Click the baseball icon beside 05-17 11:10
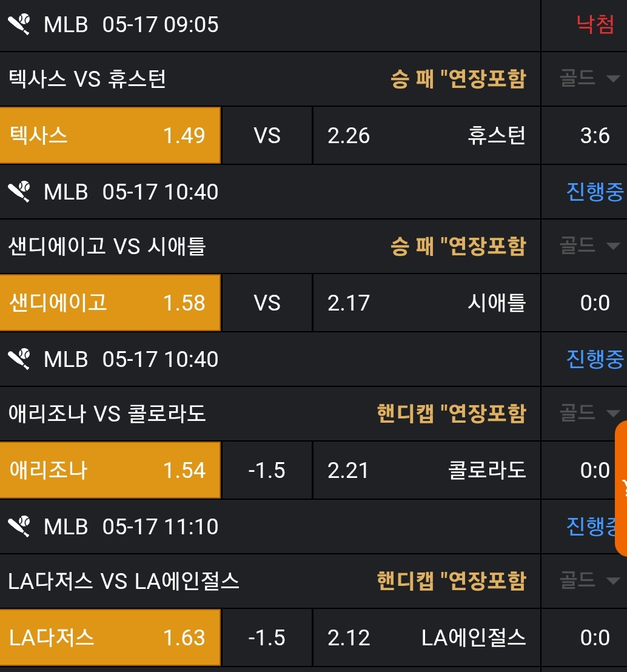The height and width of the screenshot is (672, 627). pyautogui.click(x=19, y=527)
